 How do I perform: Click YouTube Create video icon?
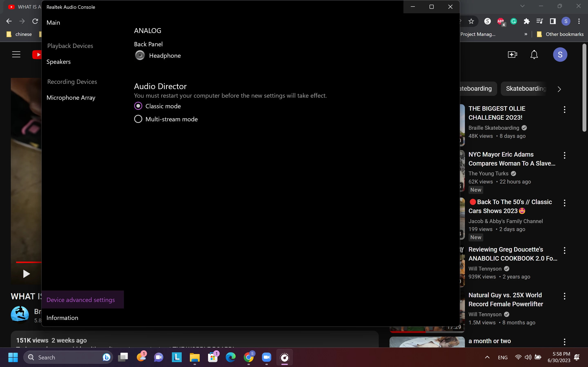[512, 55]
